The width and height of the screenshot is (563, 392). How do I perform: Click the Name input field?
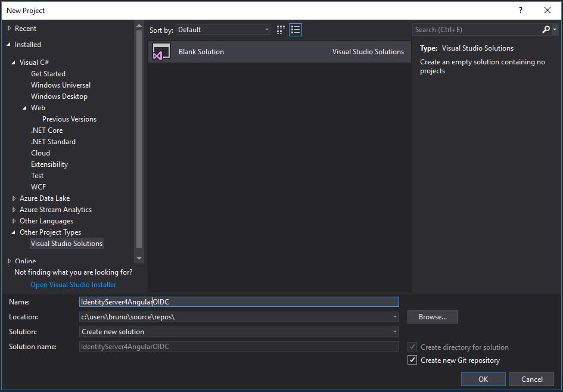click(x=239, y=302)
